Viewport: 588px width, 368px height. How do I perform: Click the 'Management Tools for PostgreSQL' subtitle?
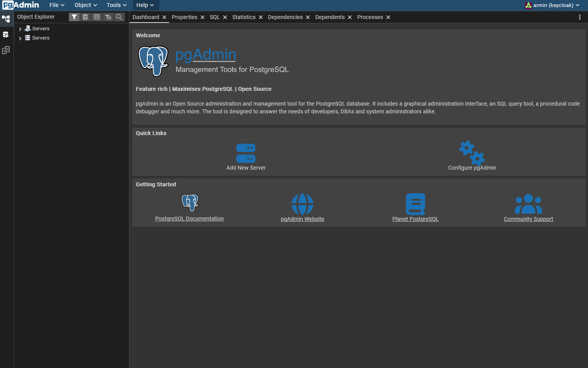click(x=232, y=69)
